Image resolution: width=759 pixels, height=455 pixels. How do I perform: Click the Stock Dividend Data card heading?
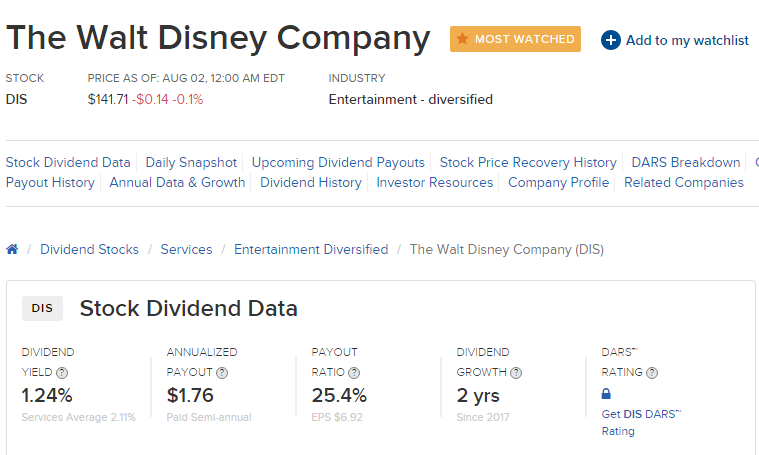click(188, 308)
